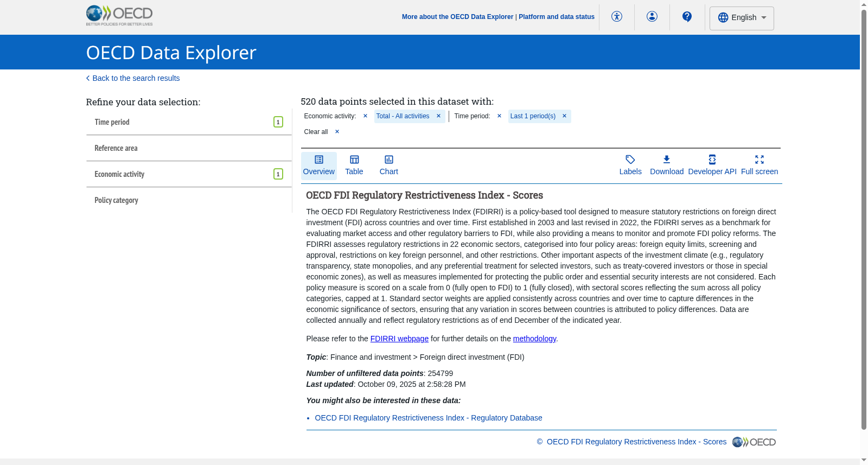Open the help question mark icon
Screen dimensions: 868x465
point(687,16)
